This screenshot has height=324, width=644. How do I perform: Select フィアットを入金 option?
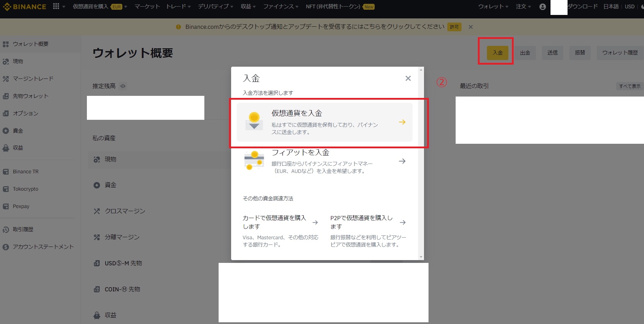pyautogui.click(x=325, y=161)
